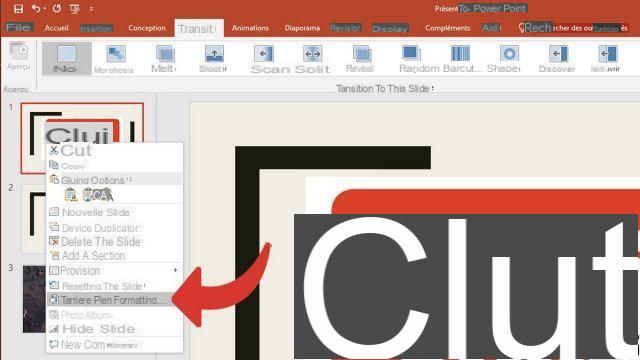
Task: Click the Save icon in title bar
Action: 18,9
